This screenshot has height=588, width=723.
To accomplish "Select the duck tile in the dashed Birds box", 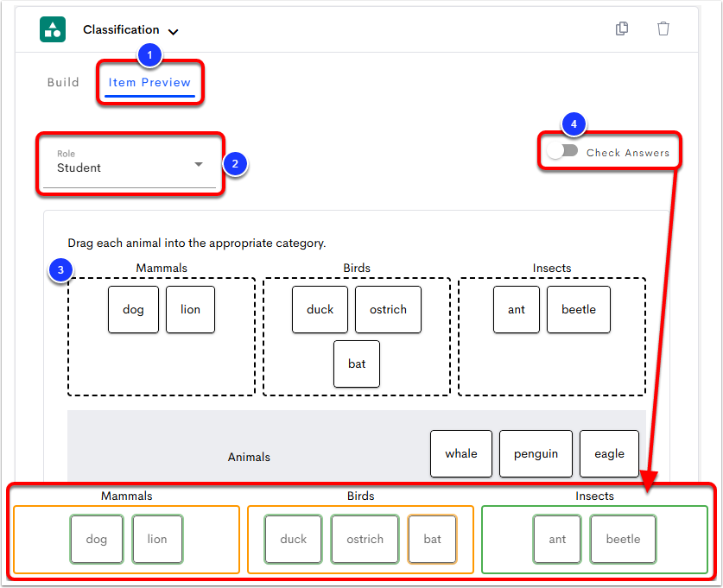I will 320,309.
